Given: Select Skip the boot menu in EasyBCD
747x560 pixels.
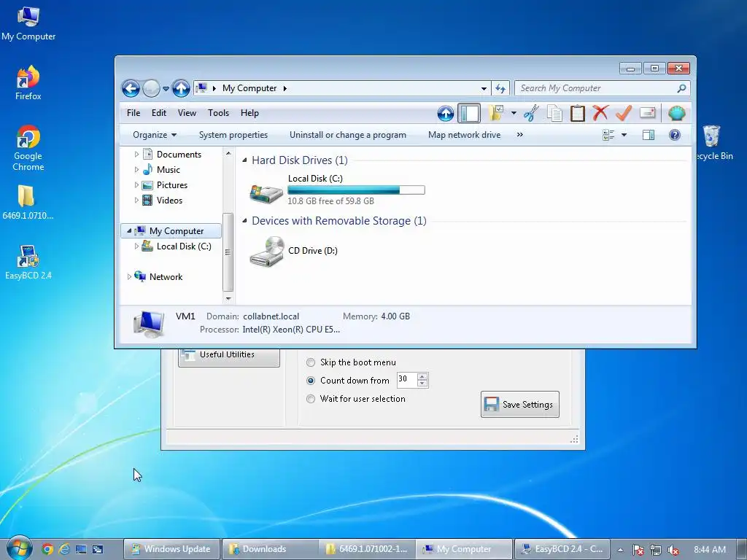Looking at the screenshot, I should (311, 362).
